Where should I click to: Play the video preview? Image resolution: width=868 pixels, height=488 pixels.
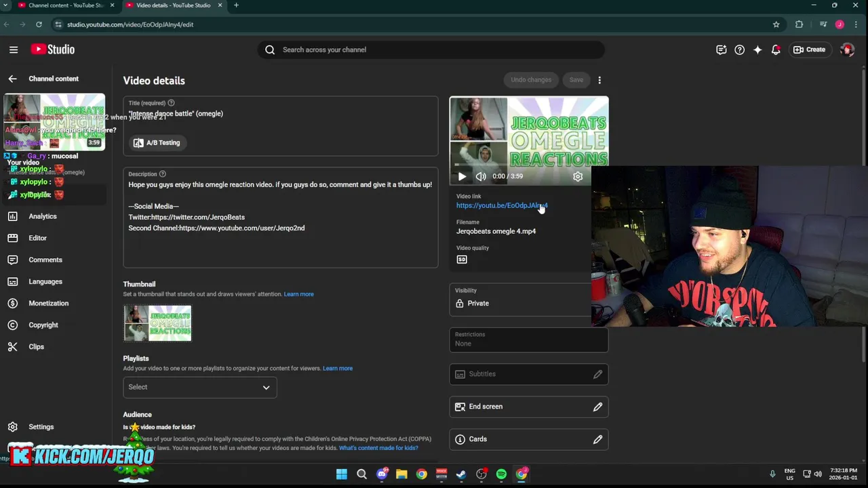tap(462, 176)
